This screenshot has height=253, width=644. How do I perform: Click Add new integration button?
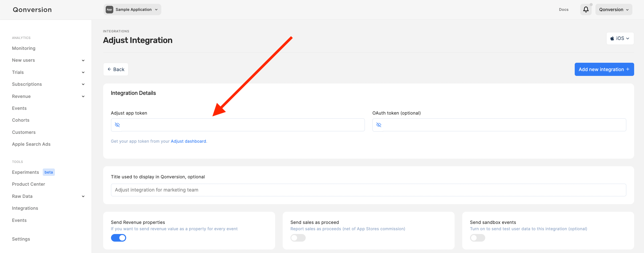click(604, 69)
